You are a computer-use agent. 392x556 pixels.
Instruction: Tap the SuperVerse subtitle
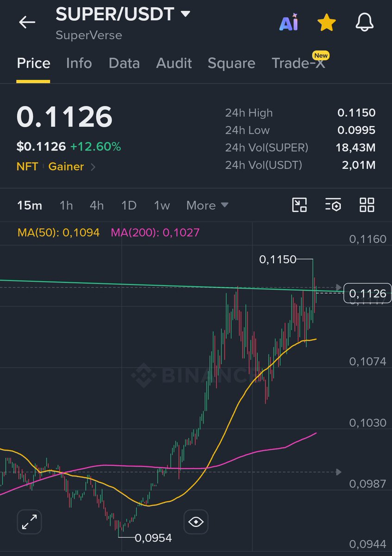coord(89,35)
